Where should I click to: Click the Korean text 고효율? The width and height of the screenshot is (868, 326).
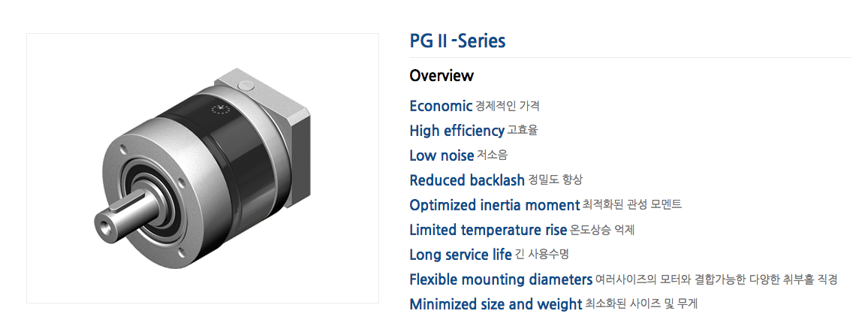coord(523,131)
